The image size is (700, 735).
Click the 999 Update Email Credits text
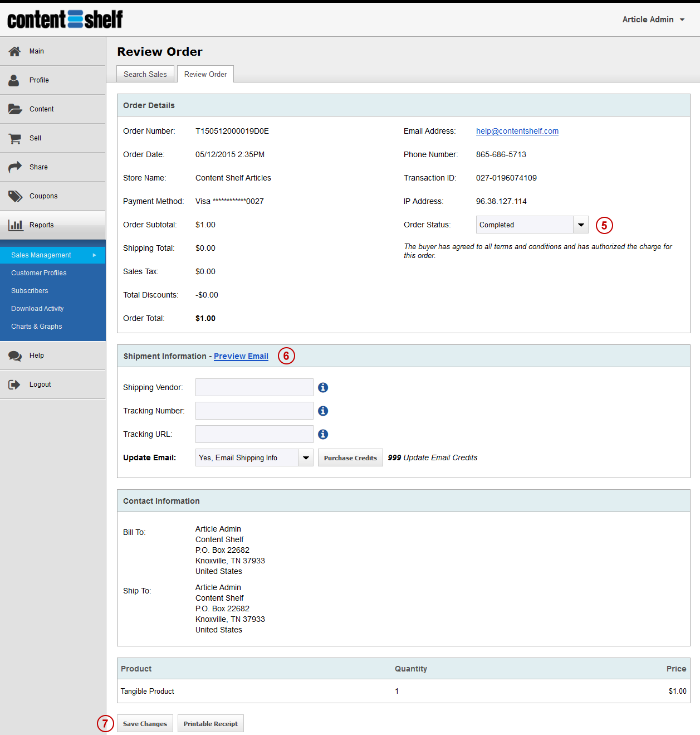coord(433,457)
